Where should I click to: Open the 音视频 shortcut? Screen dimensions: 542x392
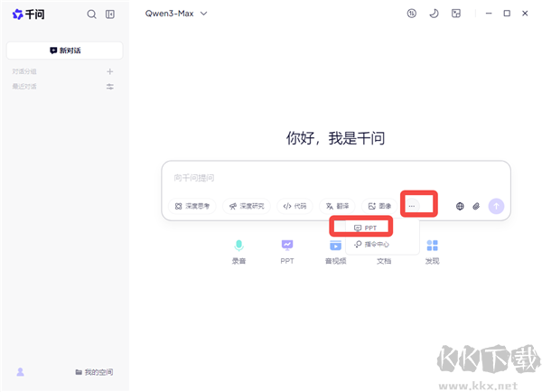336,252
